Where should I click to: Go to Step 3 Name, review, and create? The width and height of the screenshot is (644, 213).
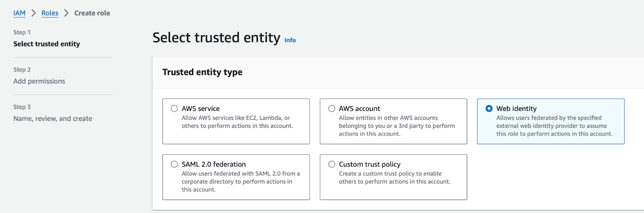click(53, 119)
